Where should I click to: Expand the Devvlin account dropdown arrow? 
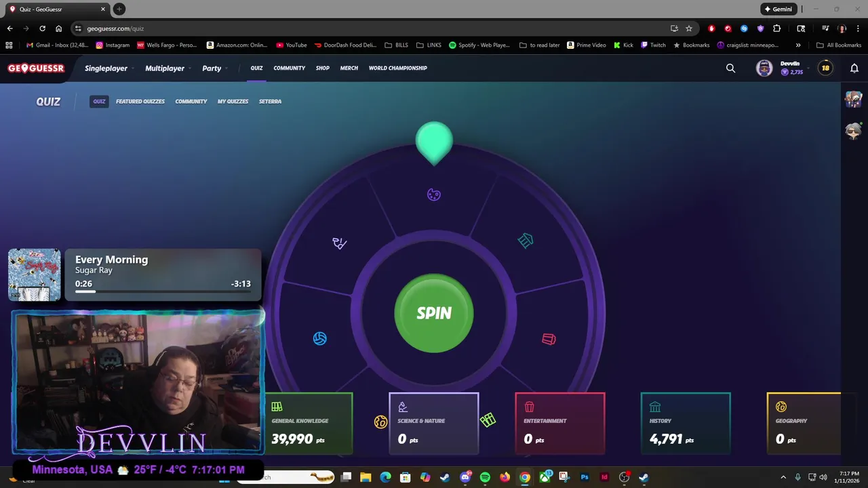[808, 68]
